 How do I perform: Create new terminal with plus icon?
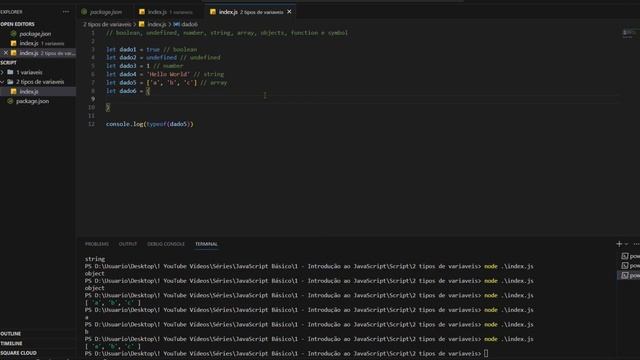619,244
